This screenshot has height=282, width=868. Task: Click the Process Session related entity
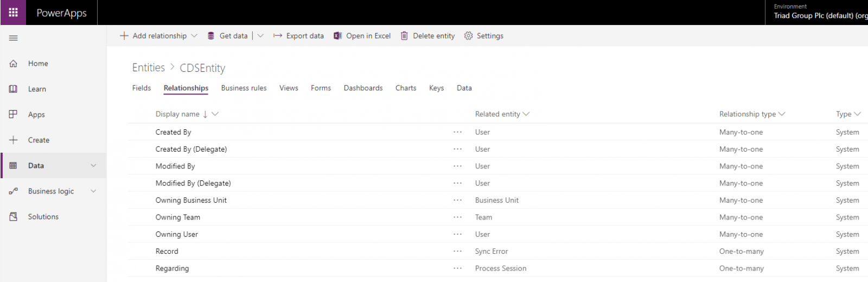point(501,268)
